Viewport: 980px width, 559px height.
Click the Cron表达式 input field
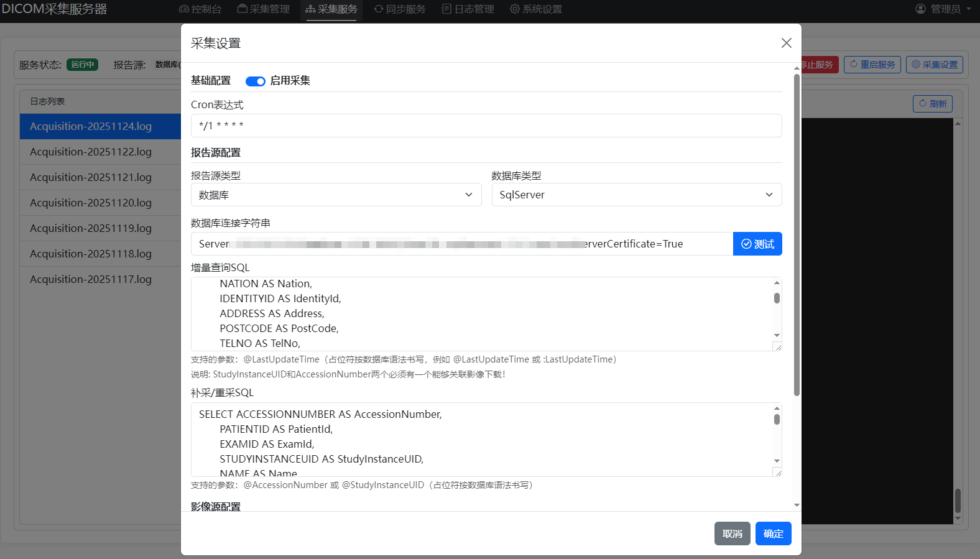coord(486,126)
